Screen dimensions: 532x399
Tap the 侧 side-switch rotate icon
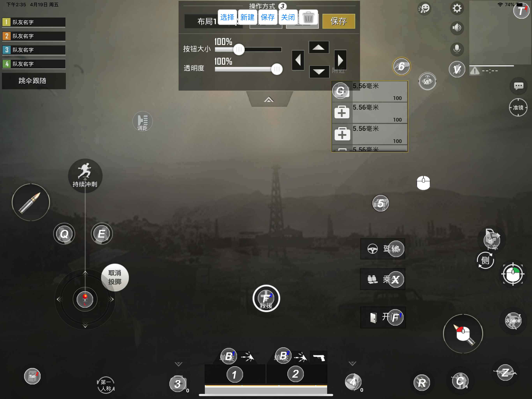pyautogui.click(x=485, y=260)
